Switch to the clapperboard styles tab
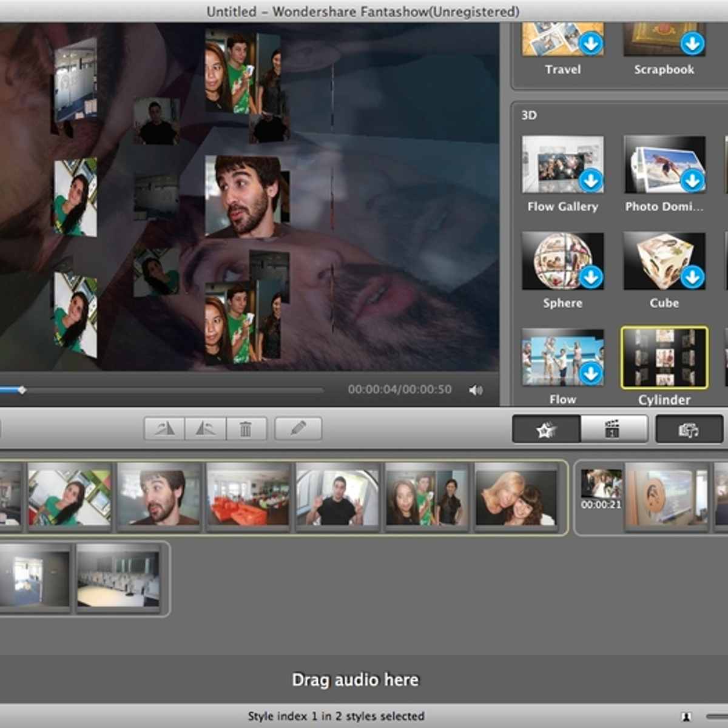The height and width of the screenshot is (728, 728). pyautogui.click(x=614, y=430)
